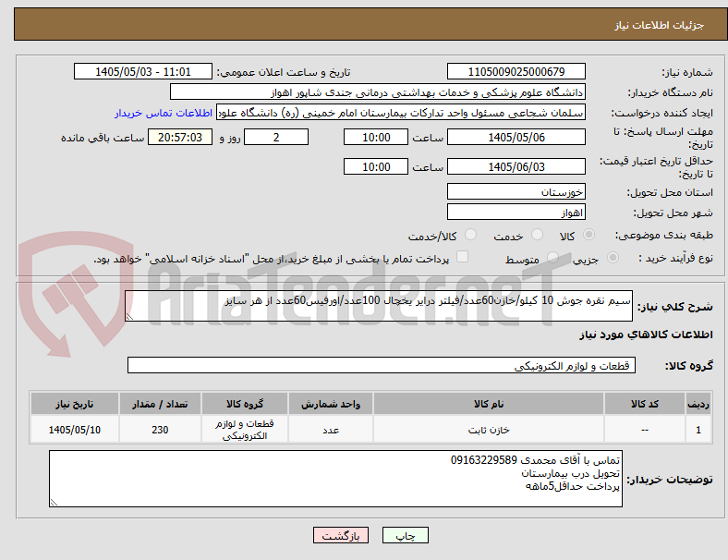This screenshot has width=728, height=560.
Task: Click the تاریخ نیاز column header
Action: (74, 404)
